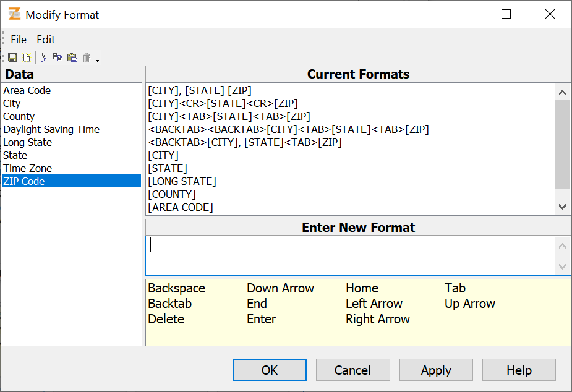Screen dimensions: 572x392
Task: Click the Delete trash icon
Action: click(x=87, y=57)
